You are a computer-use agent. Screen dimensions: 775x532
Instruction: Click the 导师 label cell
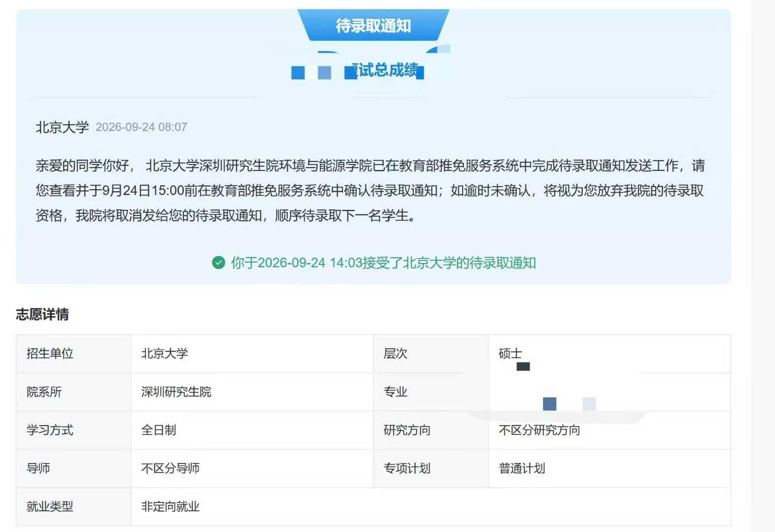pyautogui.click(x=74, y=468)
